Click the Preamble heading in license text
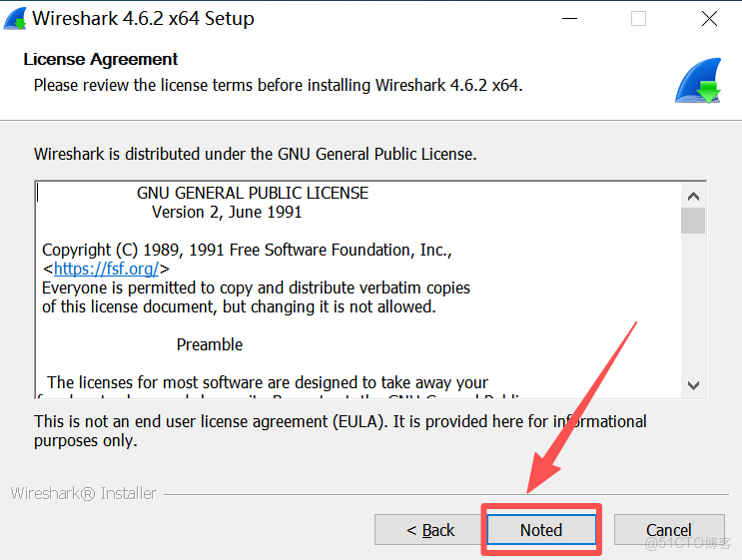 pos(210,344)
